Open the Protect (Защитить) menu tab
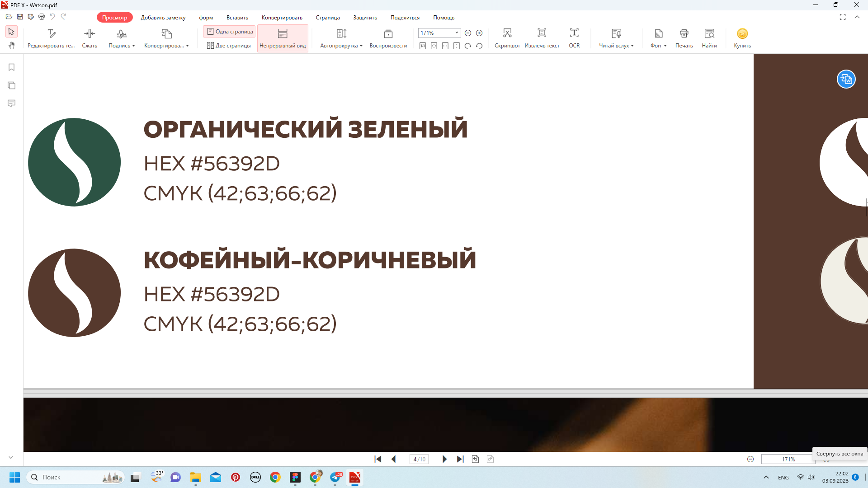Screen dimensions: 868x488 (365, 18)
